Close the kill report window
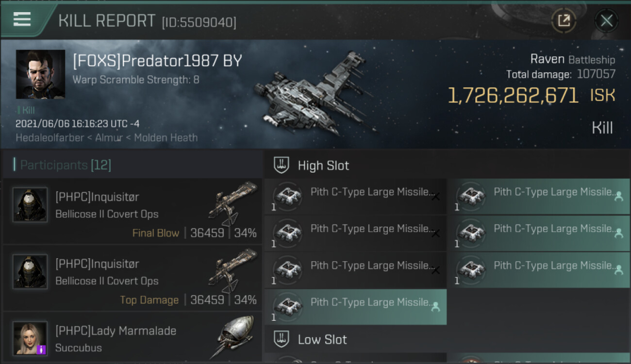 (x=606, y=20)
